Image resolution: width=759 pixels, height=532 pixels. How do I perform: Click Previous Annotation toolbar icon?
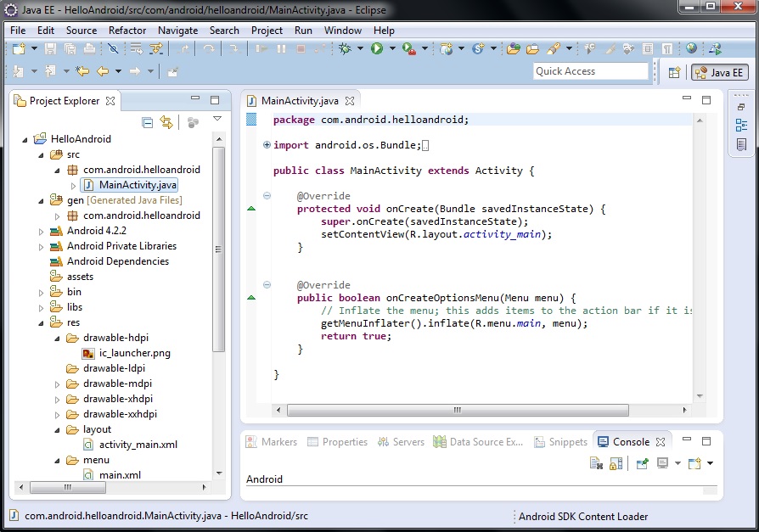coord(50,71)
